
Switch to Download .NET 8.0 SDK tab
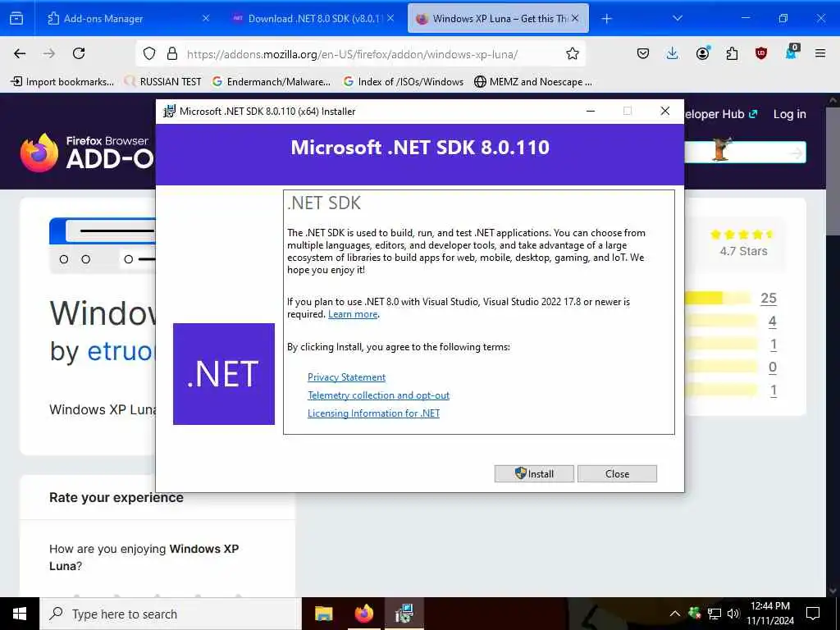(x=313, y=19)
